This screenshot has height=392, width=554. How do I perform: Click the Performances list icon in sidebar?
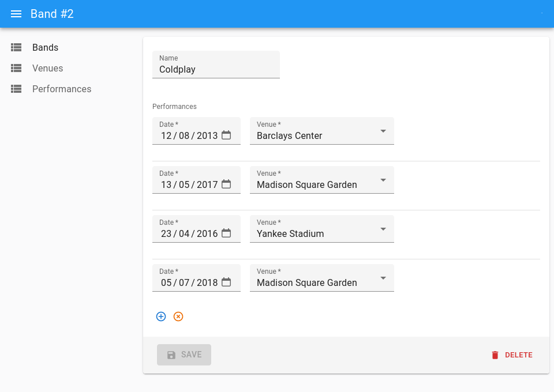pyautogui.click(x=16, y=89)
